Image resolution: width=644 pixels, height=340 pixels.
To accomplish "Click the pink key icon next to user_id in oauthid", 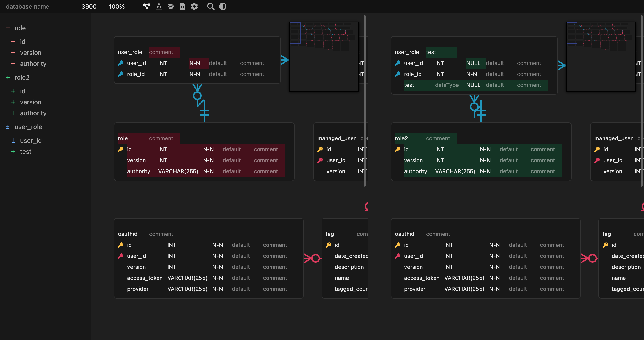I will click(121, 256).
